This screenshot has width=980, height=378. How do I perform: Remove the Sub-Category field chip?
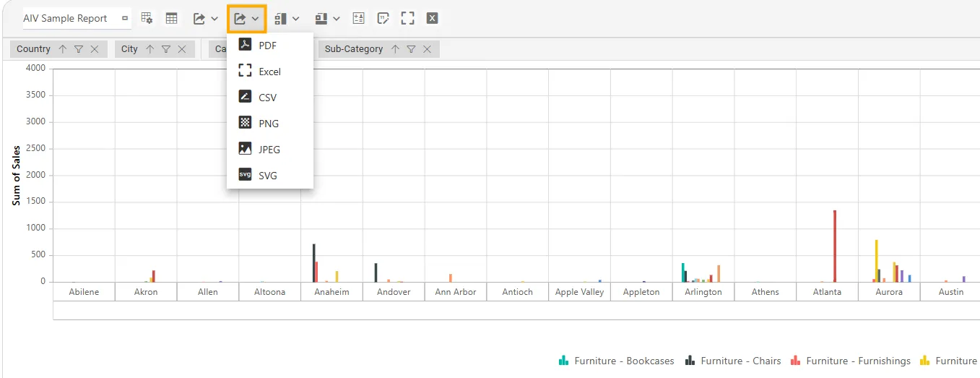tap(427, 49)
